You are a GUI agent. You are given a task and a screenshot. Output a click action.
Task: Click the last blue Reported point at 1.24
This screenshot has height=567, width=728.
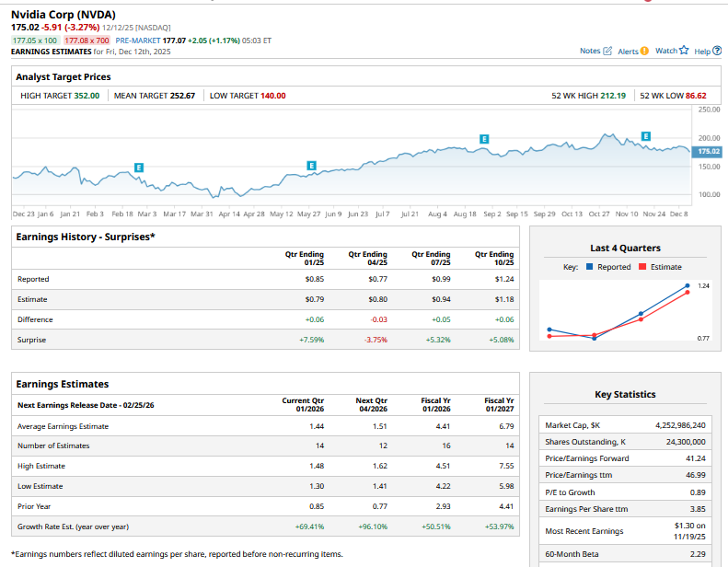point(687,286)
